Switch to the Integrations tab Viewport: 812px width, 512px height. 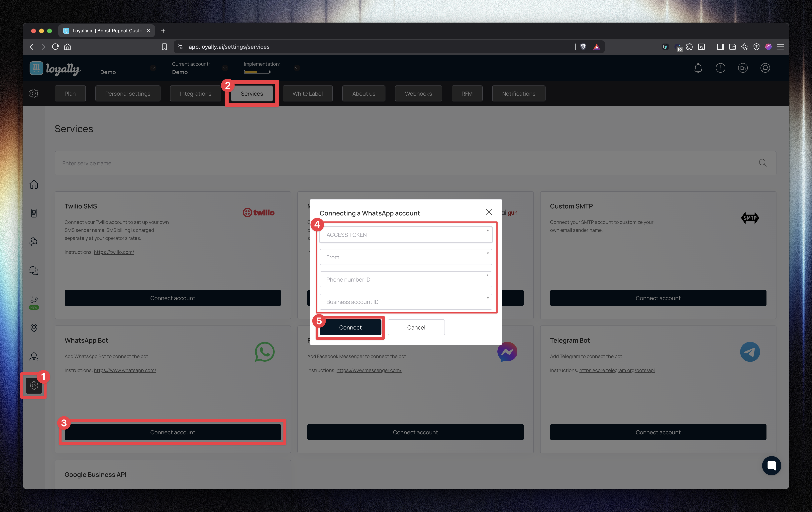point(196,94)
